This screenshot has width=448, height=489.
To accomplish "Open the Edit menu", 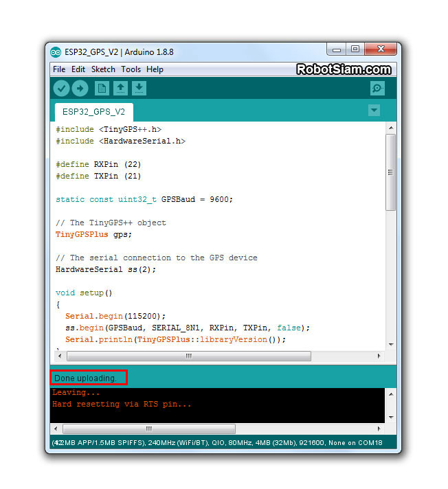I will (78, 69).
